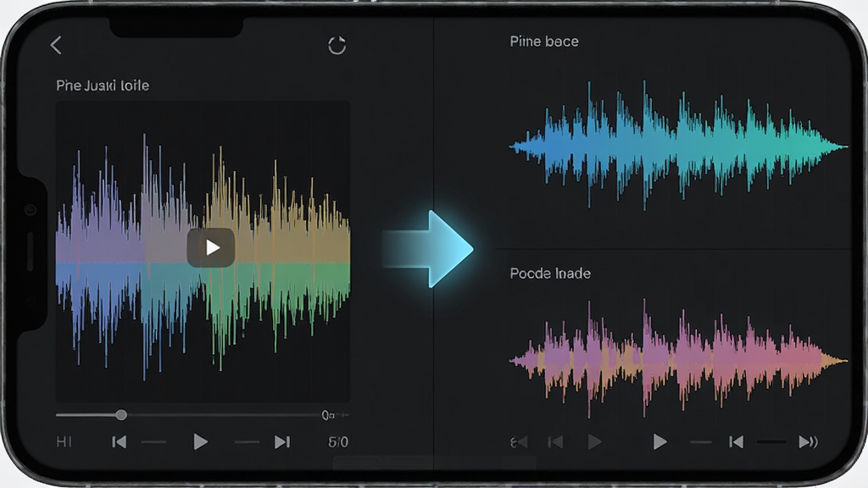This screenshot has height=488, width=868.
Task: Tap the speaker volume icon at bottom right
Action: (808, 441)
